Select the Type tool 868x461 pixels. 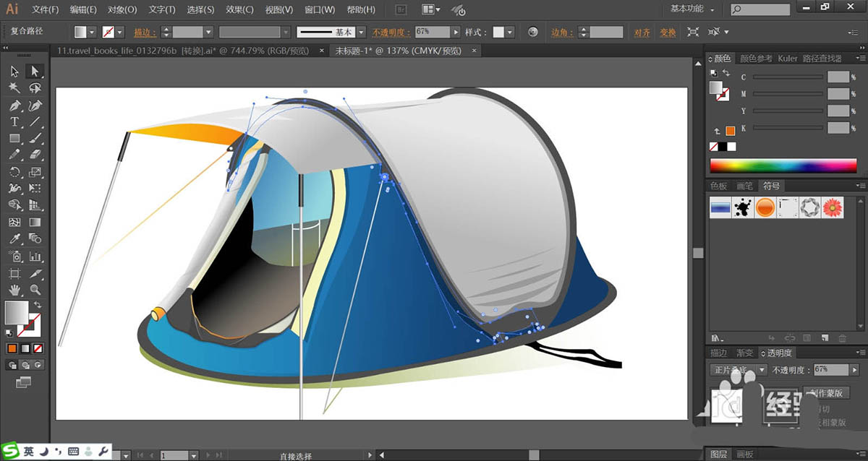pyautogui.click(x=14, y=122)
